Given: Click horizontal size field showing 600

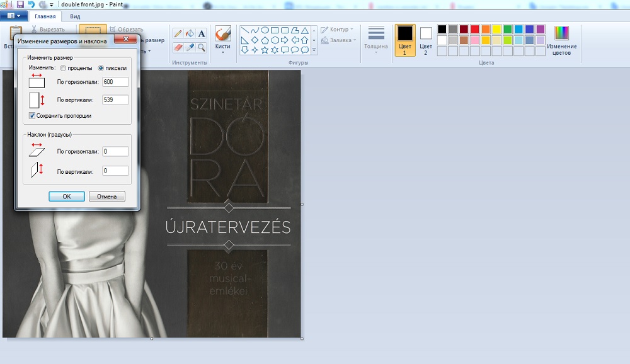Looking at the screenshot, I should (x=115, y=82).
